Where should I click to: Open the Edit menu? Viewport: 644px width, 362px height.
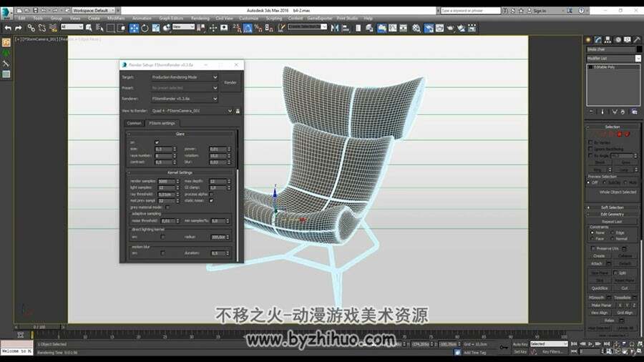click(21, 19)
